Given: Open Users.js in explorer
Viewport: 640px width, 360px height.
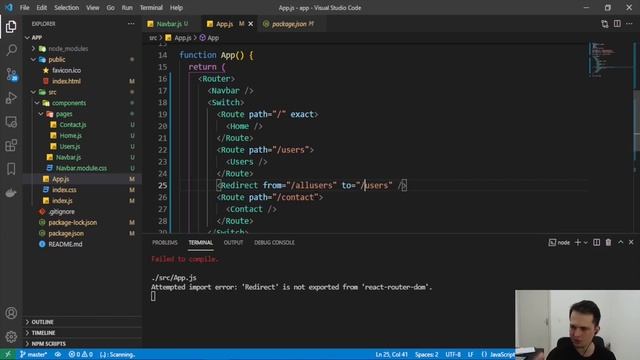Looking at the screenshot, I should 70,146.
